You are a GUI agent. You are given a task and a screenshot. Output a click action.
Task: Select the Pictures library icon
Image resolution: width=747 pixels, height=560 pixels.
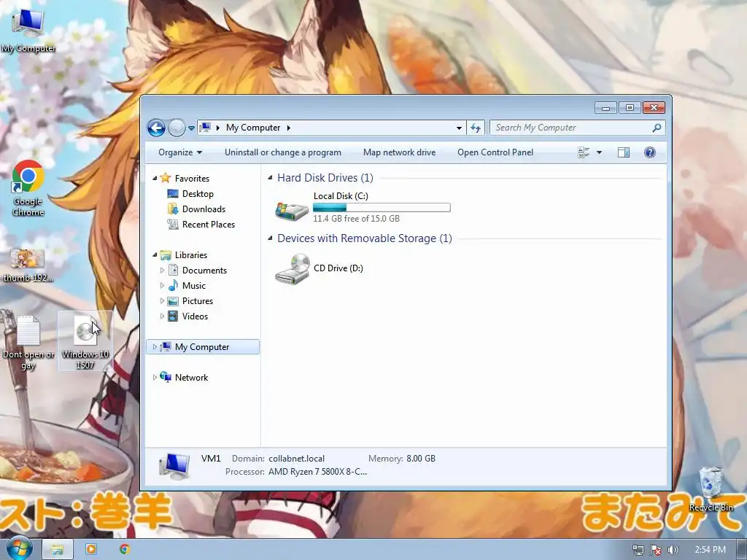[x=174, y=301]
